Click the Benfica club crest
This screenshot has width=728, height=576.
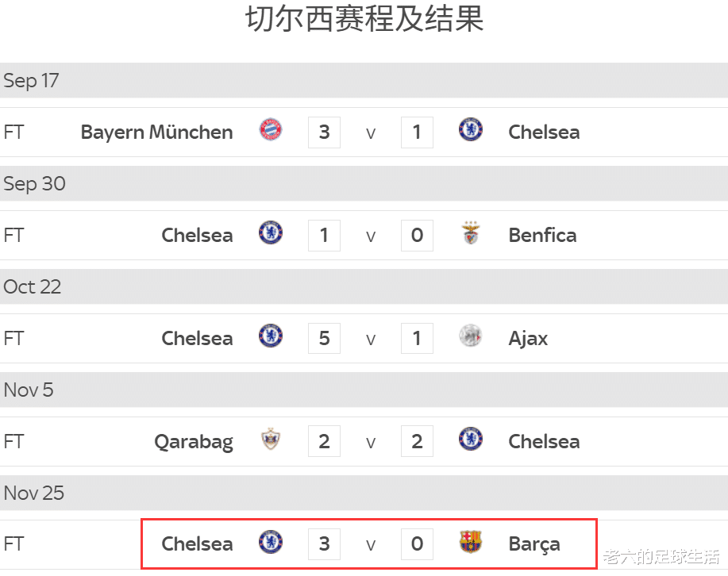(471, 233)
